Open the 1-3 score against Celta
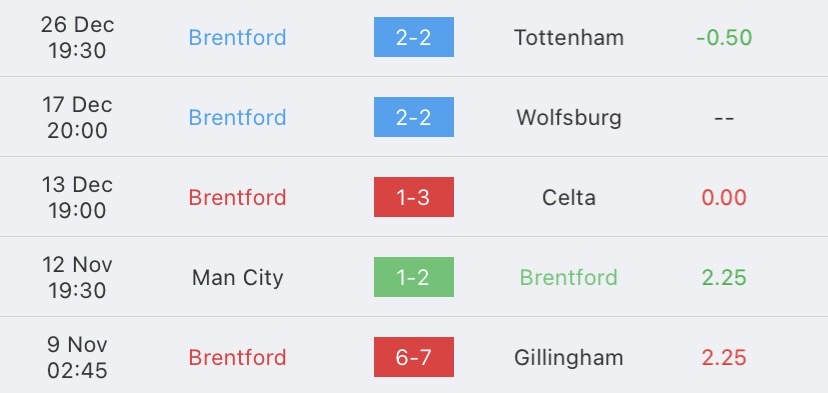 (x=413, y=197)
